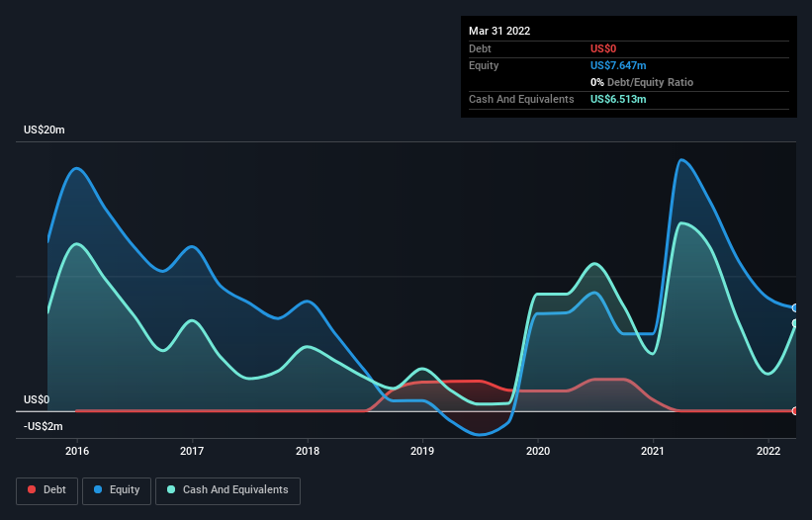The image size is (812, 520).
Task: Click the 2022 x-axis label
Action: point(768,451)
